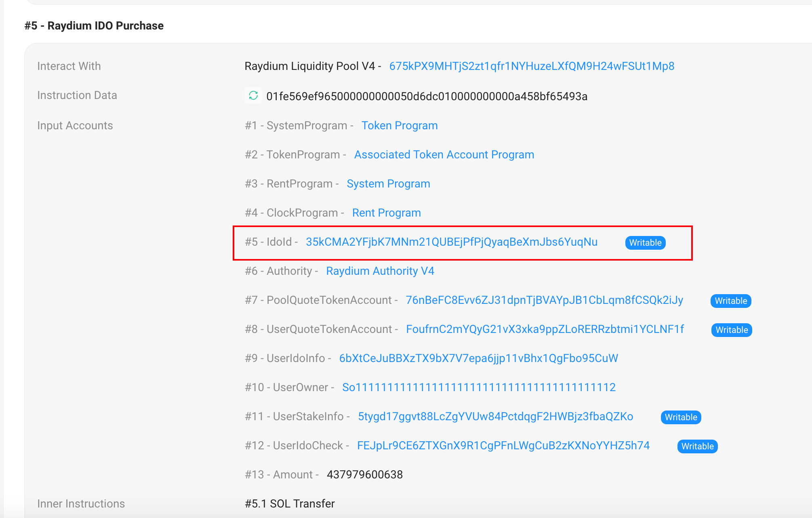Open PoolQuoteTokenAccount address 76nBeFC8 link
Viewport: 812px width, 518px height.
(x=544, y=300)
